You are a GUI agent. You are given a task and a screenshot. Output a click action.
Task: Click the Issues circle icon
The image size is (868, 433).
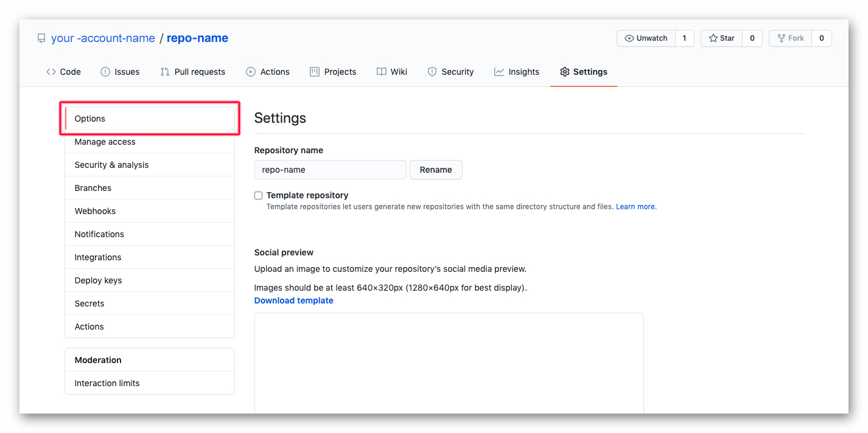point(105,72)
